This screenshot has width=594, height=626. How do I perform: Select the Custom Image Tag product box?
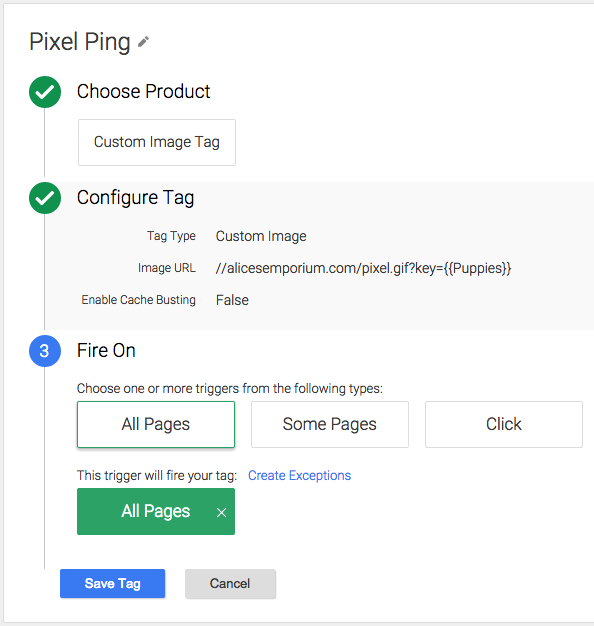click(x=157, y=142)
